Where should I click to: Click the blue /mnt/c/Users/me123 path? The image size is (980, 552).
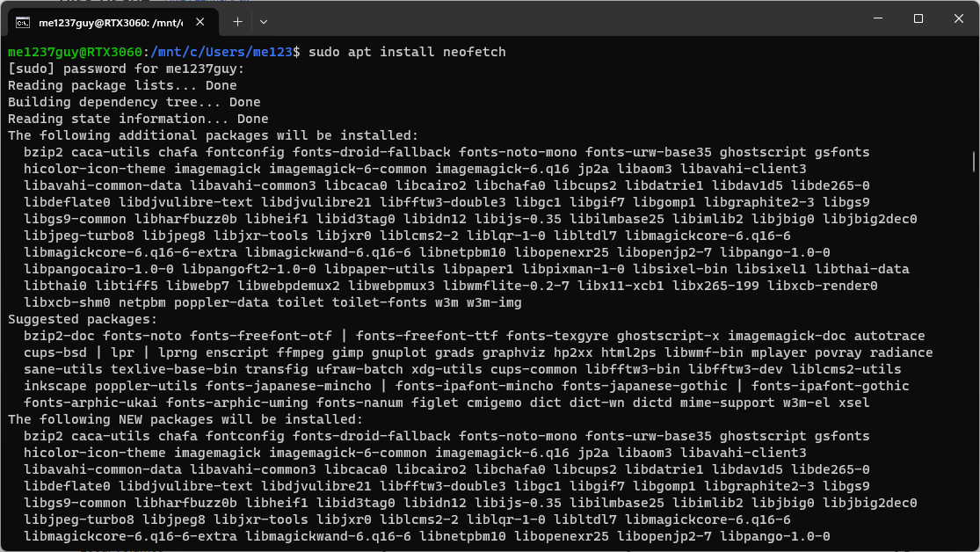click(221, 52)
